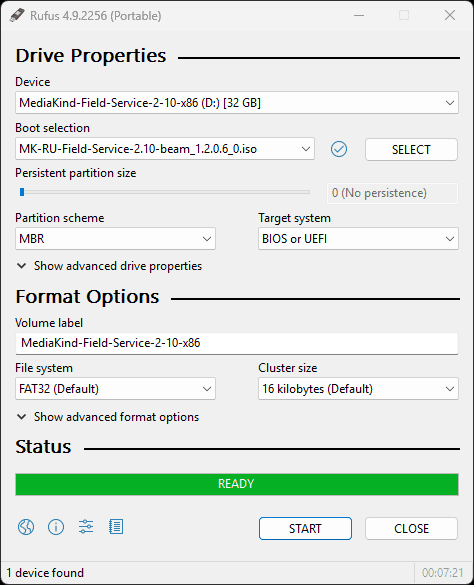This screenshot has height=585, width=474.
Task: Open the Target system dropdown
Action: 358,239
